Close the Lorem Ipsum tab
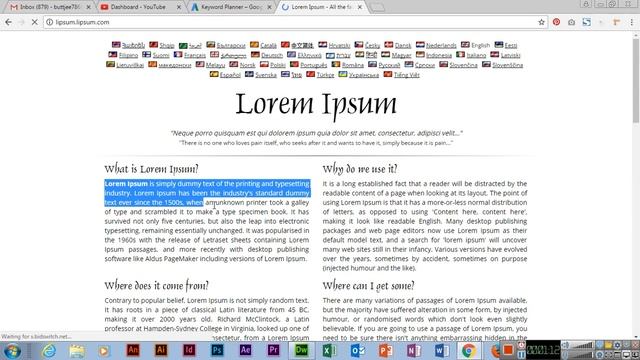640x360 pixels. pyautogui.click(x=360, y=7)
